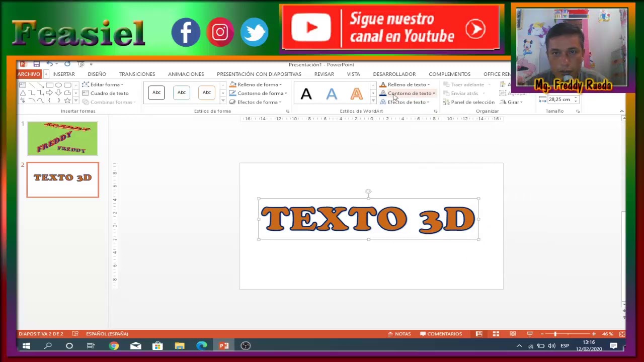
Task: Fit slide to window icon
Action: pos(622,334)
